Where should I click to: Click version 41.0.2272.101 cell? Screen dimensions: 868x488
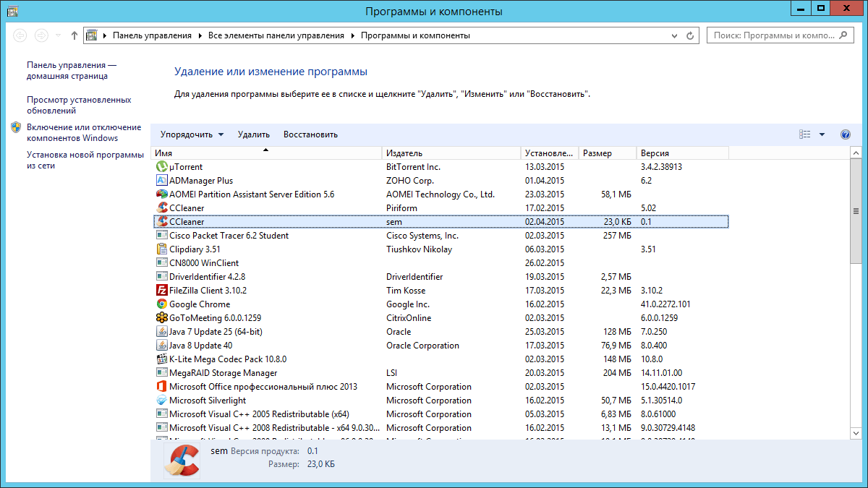point(665,304)
